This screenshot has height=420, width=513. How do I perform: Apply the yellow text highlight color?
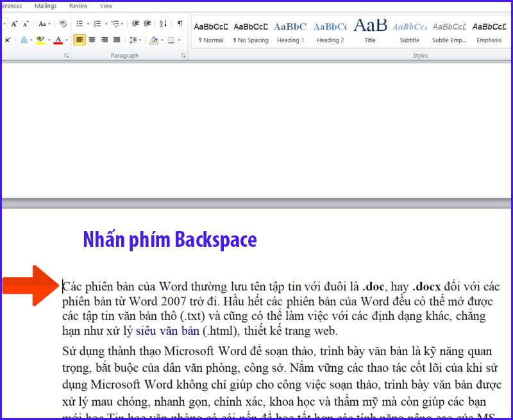click(x=40, y=40)
